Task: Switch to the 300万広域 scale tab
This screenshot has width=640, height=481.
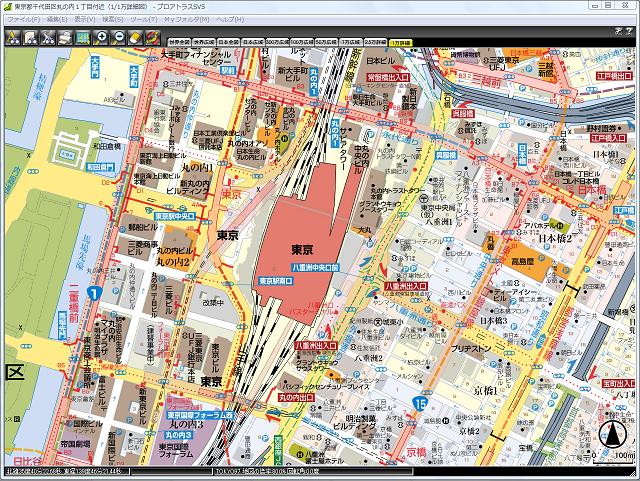Action: coord(277,42)
